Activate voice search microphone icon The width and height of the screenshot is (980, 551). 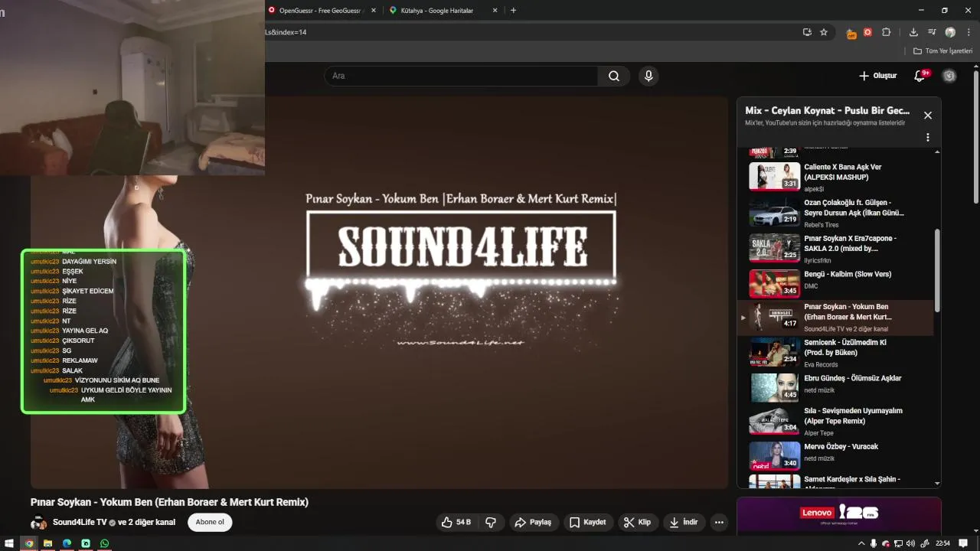[648, 76]
